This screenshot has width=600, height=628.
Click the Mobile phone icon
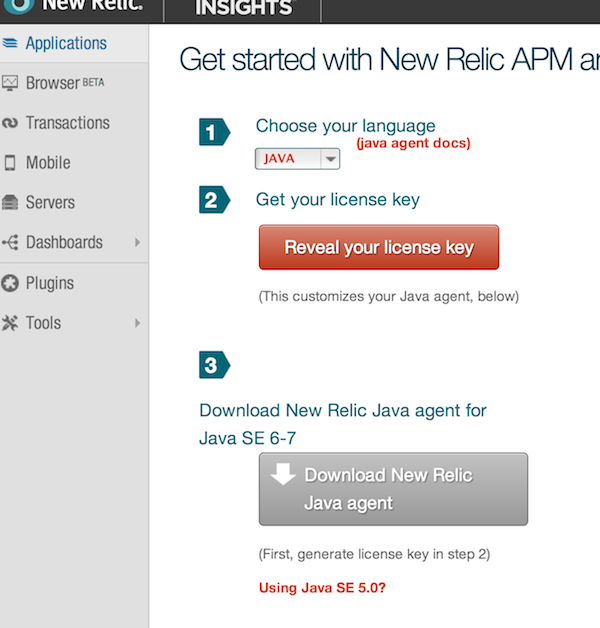coord(10,163)
